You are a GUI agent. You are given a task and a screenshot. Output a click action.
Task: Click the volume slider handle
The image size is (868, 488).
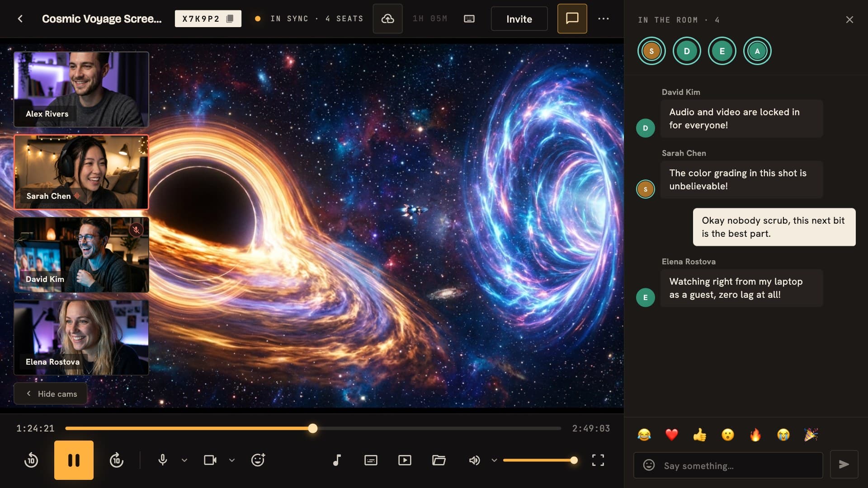click(574, 460)
